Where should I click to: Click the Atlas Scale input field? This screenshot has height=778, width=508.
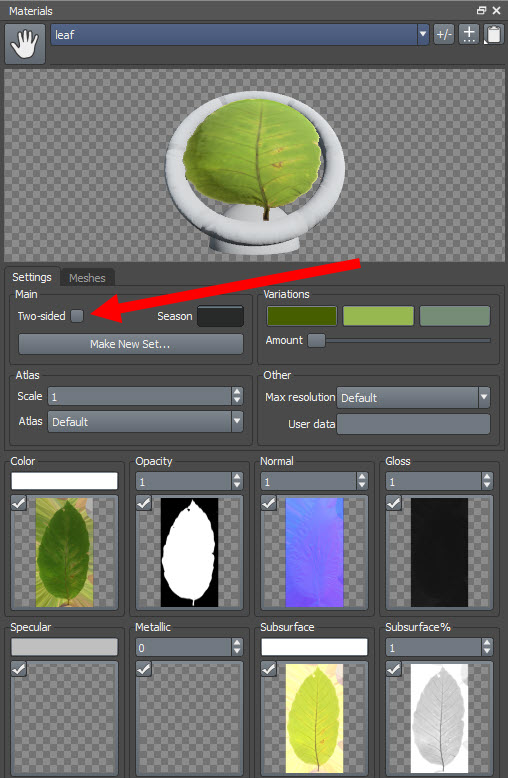[x=139, y=396]
